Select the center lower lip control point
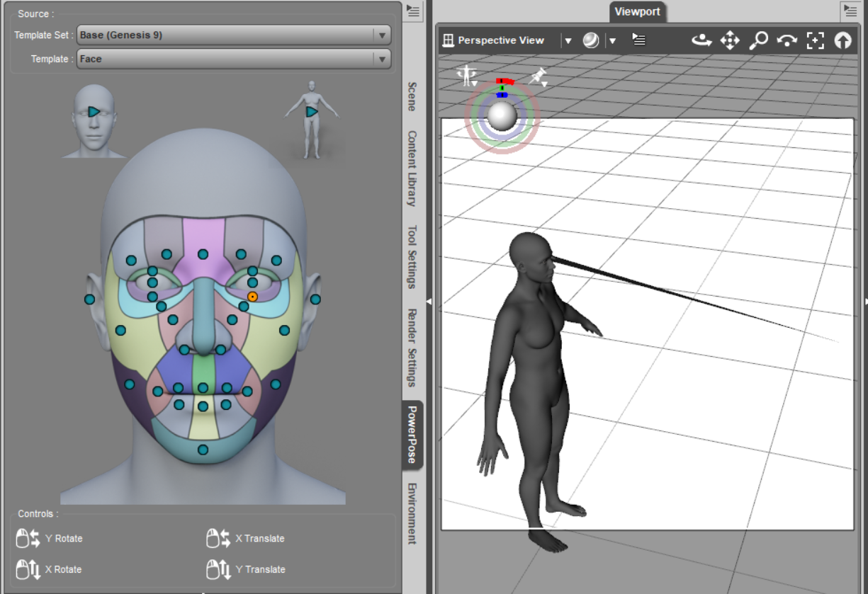 203,406
